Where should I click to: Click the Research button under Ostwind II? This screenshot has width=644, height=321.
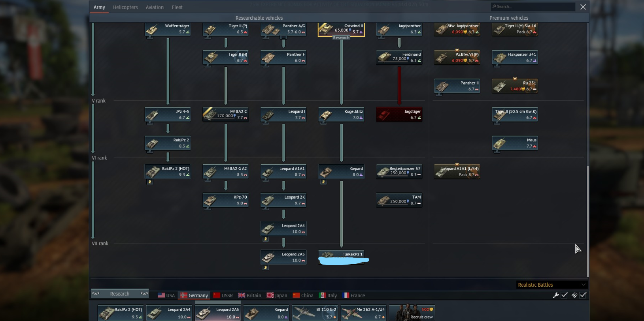coord(341,38)
